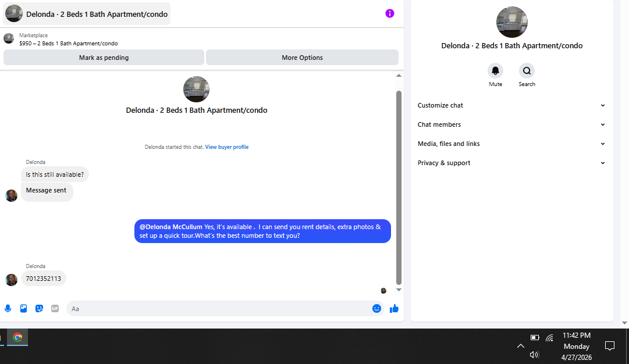
Task: Click the listing thumbnail in chat header
Action: pos(13,13)
